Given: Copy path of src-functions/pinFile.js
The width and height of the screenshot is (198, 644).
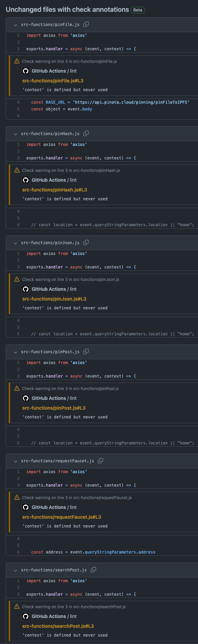Looking at the screenshot, I should click(86, 24).
